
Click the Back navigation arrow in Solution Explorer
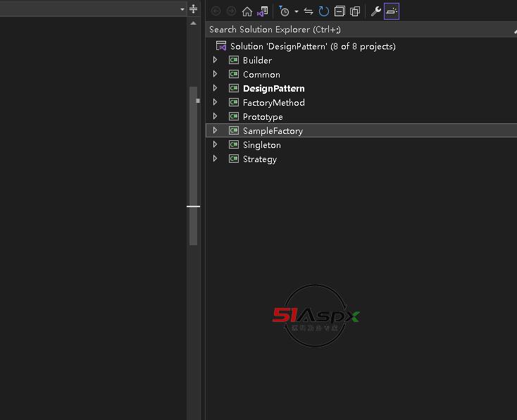pos(216,11)
